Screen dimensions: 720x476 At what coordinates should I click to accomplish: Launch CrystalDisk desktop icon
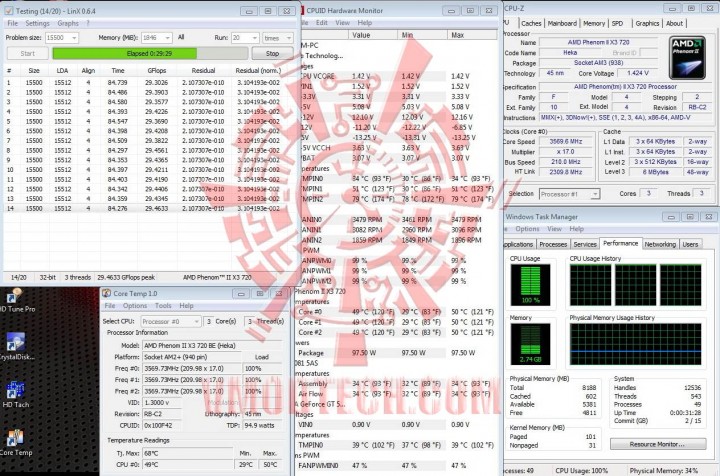click(x=16, y=347)
